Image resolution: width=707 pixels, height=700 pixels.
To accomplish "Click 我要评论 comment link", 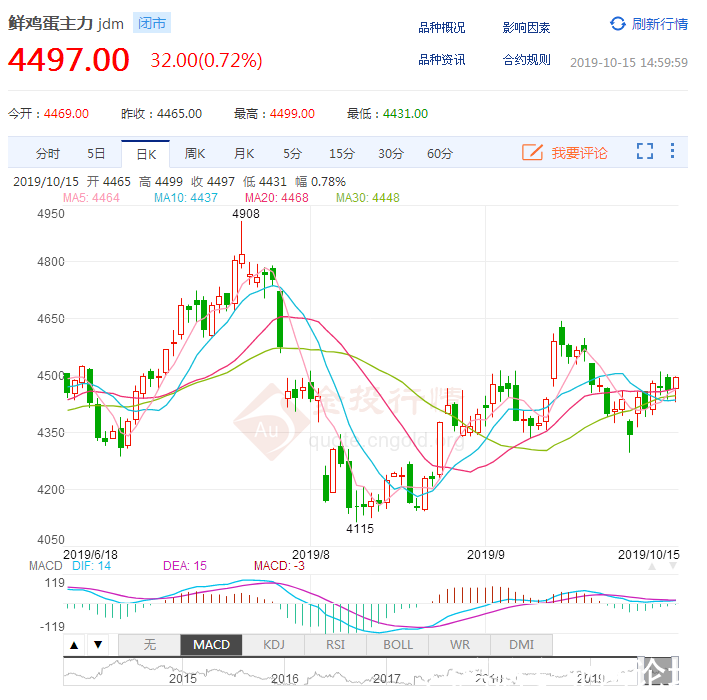I will [579, 153].
